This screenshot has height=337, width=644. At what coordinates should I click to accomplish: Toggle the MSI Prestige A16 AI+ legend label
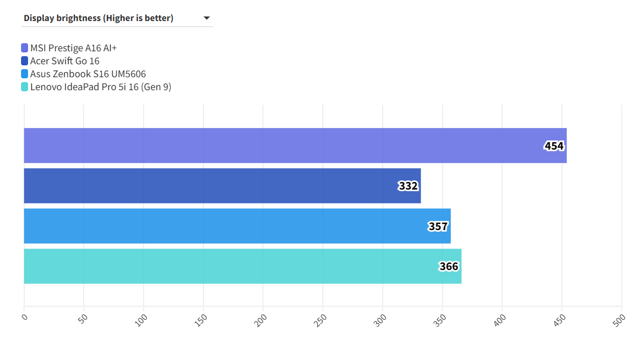point(73,48)
